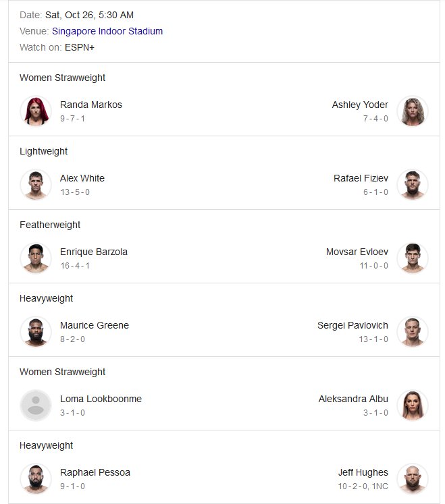Click the Sergei Pavlovich name
445x504 pixels.
coord(352,325)
